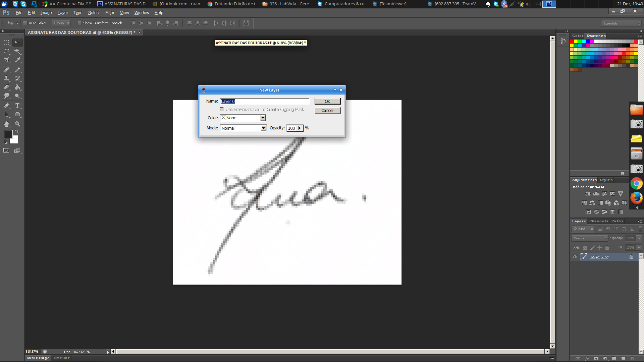The height and width of the screenshot is (362, 644).
Task: Select the Brush tool
Action: pos(18,70)
